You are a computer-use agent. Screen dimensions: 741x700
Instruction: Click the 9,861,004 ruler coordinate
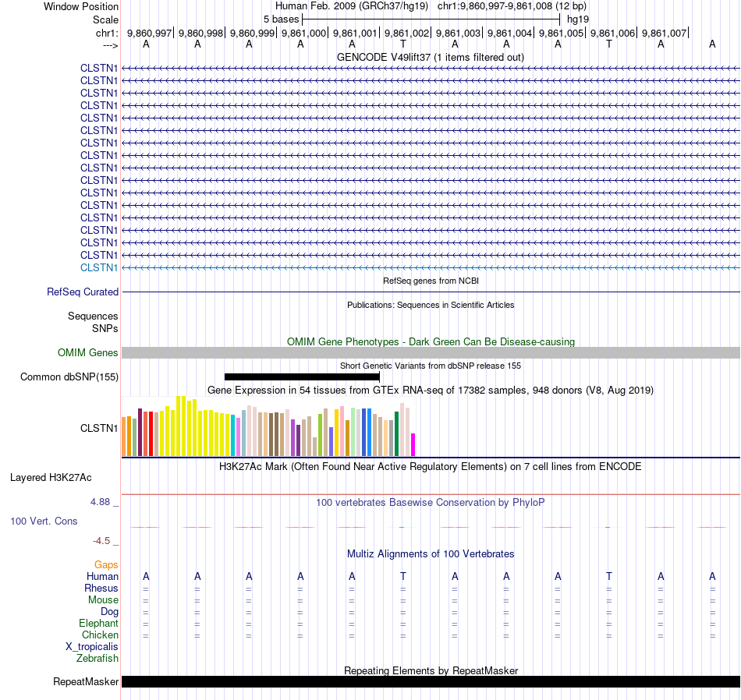[509, 33]
